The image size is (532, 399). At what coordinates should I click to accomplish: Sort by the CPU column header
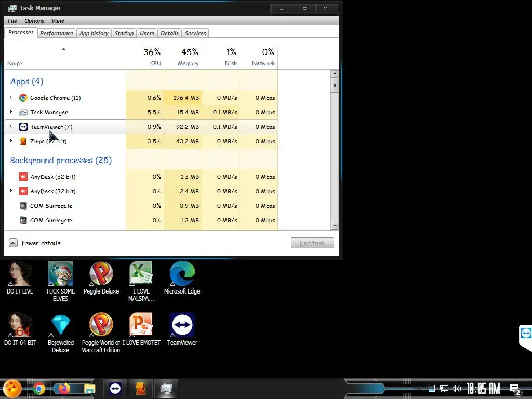(x=145, y=57)
